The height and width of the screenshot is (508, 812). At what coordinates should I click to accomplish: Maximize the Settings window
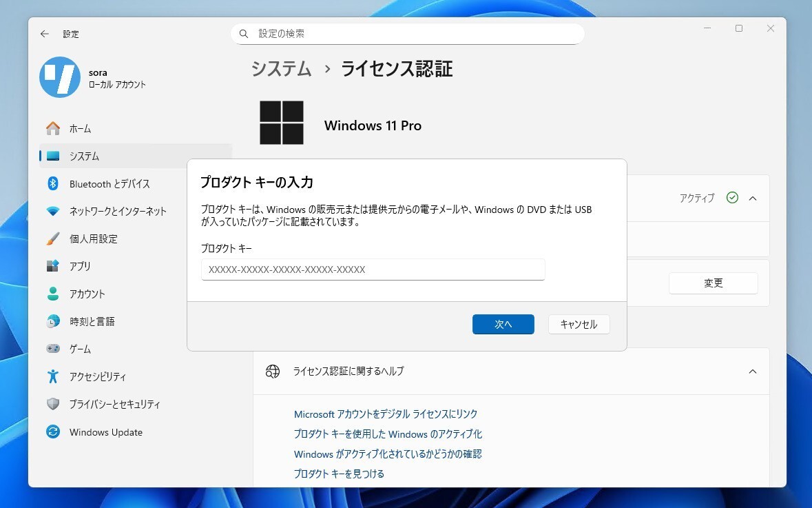coord(739,28)
